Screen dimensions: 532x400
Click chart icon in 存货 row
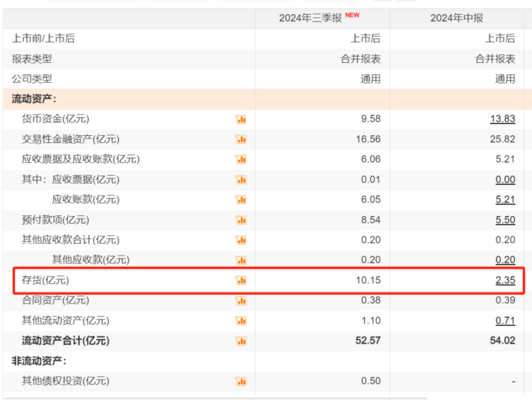241,281
